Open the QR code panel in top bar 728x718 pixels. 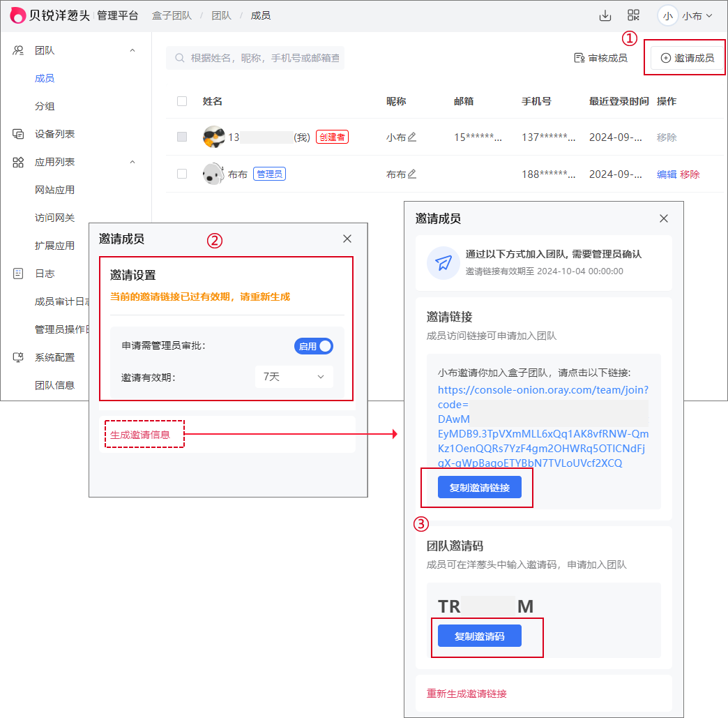632,15
